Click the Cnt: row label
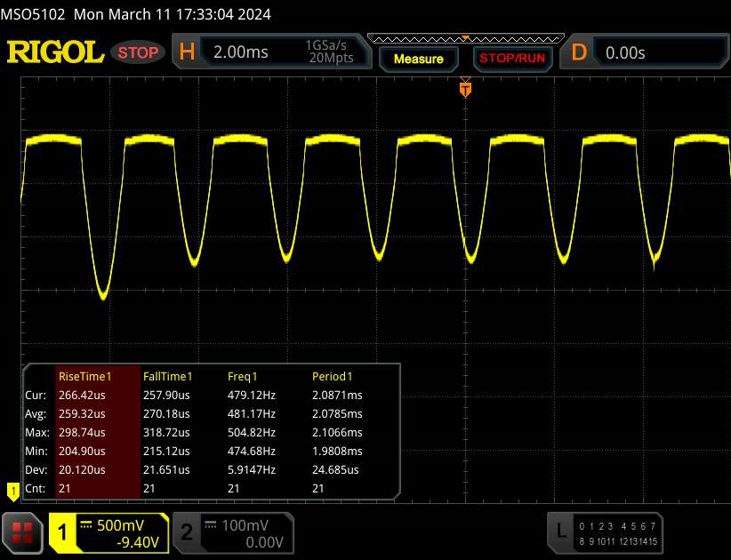This screenshot has width=731, height=560. tap(35, 488)
